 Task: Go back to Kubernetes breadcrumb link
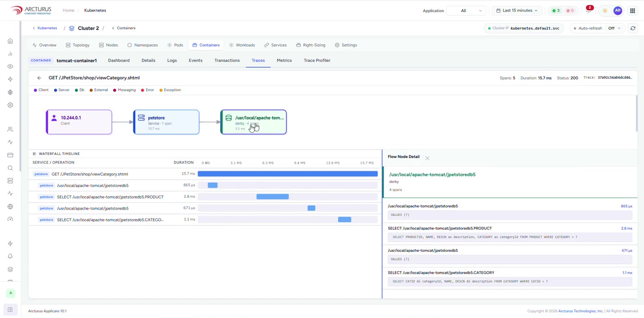(45, 28)
